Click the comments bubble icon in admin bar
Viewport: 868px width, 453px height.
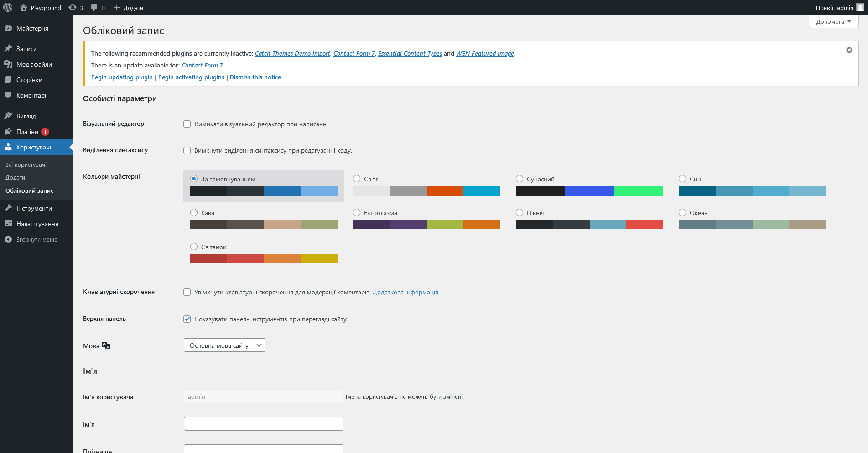[x=94, y=7]
